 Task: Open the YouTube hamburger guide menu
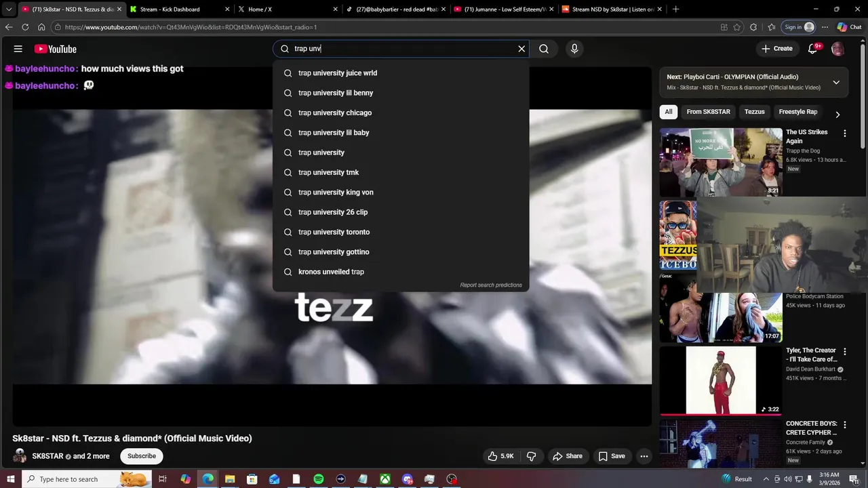18,49
